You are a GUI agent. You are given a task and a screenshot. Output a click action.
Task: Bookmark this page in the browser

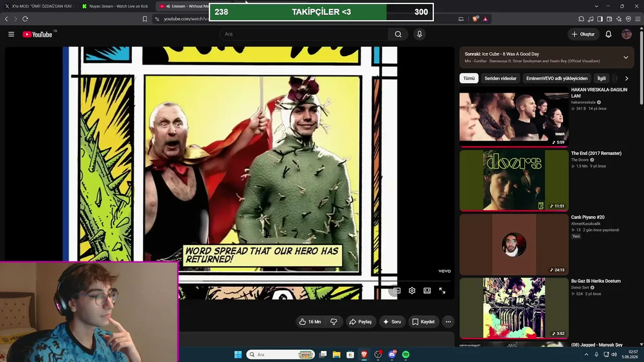click(x=145, y=19)
